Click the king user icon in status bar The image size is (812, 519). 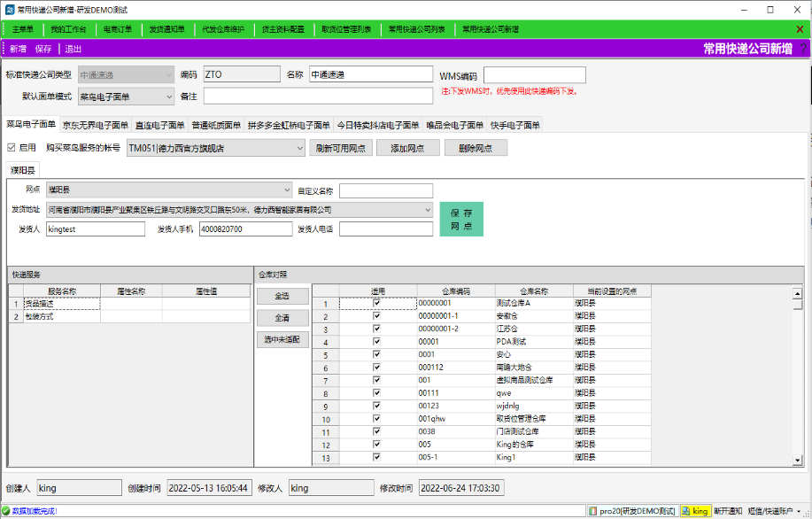tap(685, 511)
